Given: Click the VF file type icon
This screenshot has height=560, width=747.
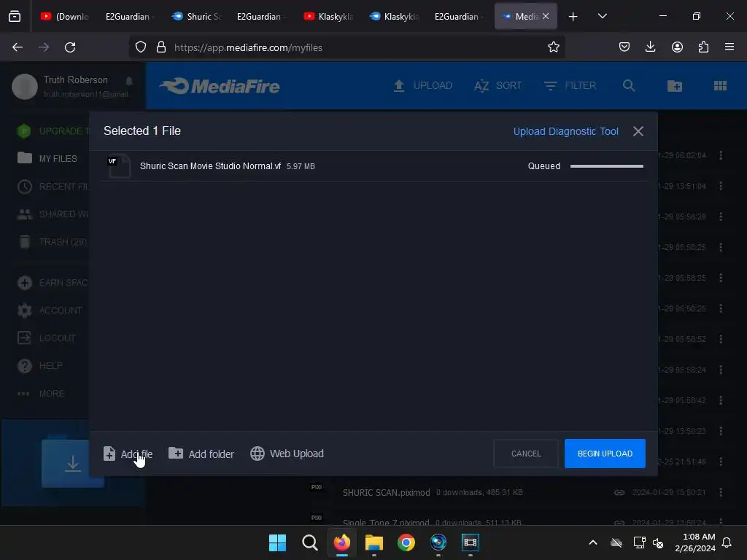Looking at the screenshot, I should click(119, 166).
